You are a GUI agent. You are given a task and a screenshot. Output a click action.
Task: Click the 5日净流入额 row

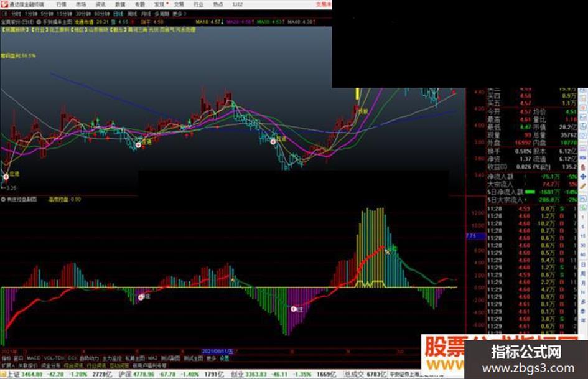tap(532, 192)
